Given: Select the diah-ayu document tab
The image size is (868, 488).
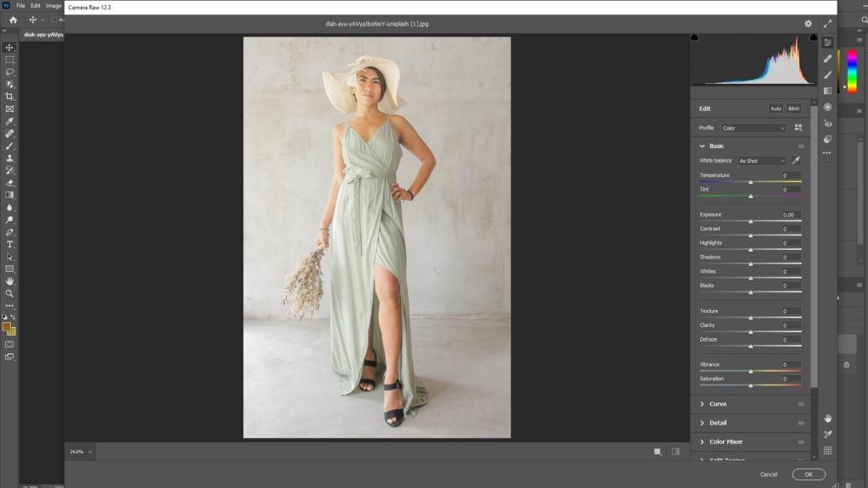Looking at the screenshot, I should coord(43,34).
